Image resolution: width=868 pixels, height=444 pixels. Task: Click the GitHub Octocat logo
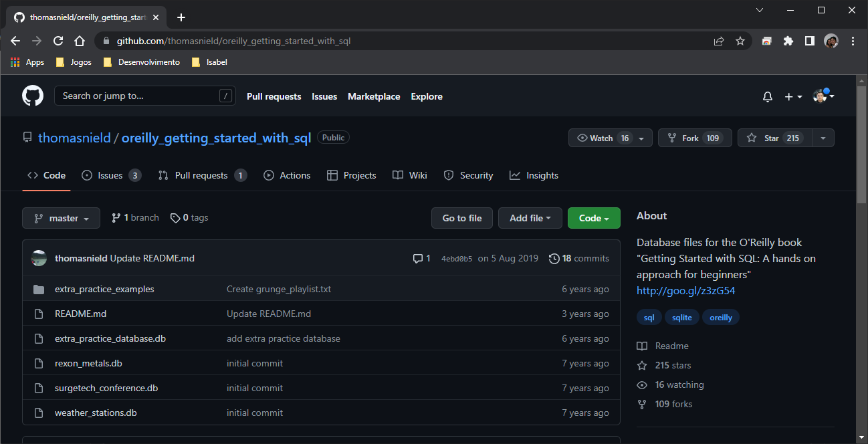click(x=33, y=96)
